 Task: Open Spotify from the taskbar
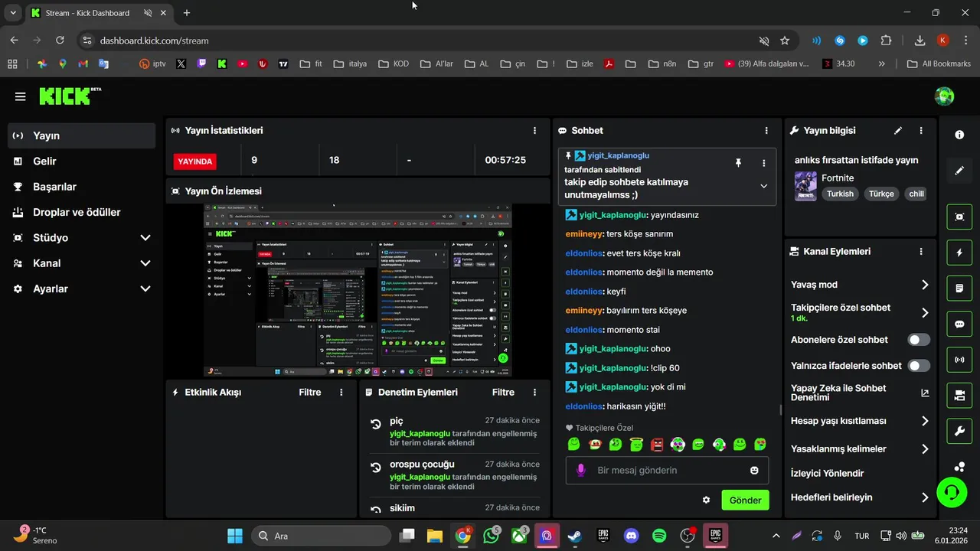(x=659, y=536)
